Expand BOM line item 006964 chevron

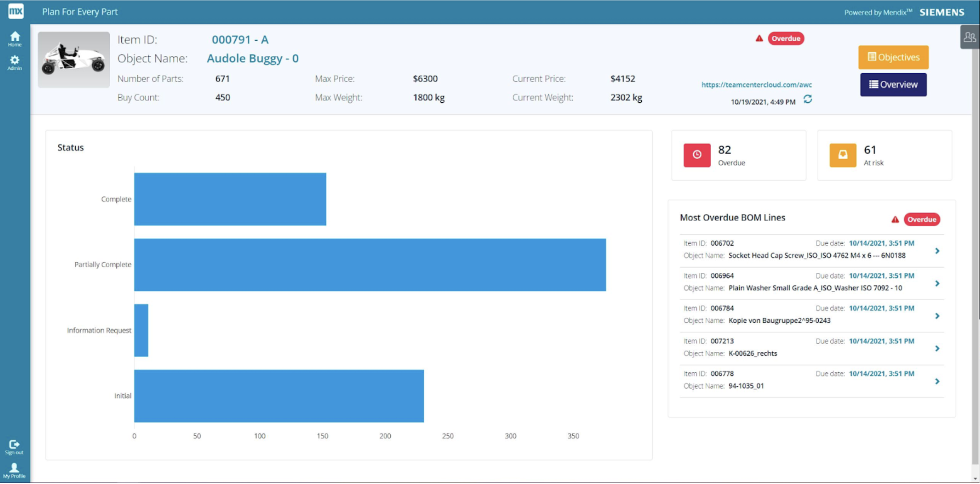pyautogui.click(x=937, y=284)
